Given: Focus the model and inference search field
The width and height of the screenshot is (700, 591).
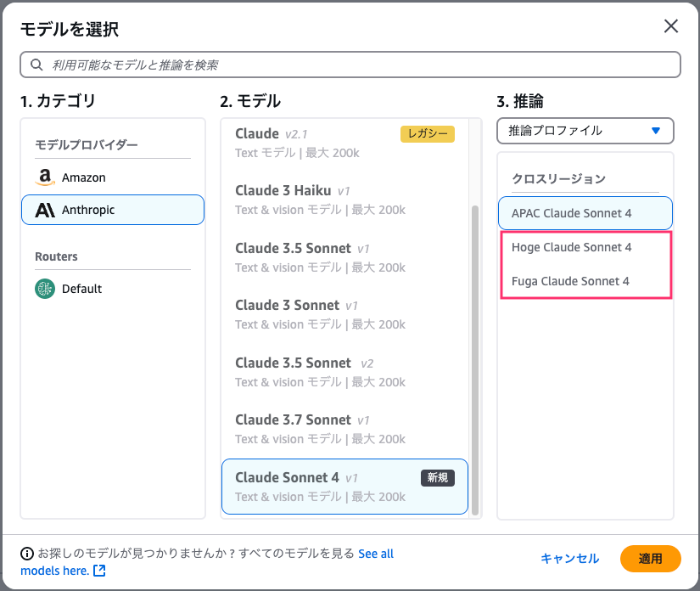Looking at the screenshot, I should [x=350, y=65].
